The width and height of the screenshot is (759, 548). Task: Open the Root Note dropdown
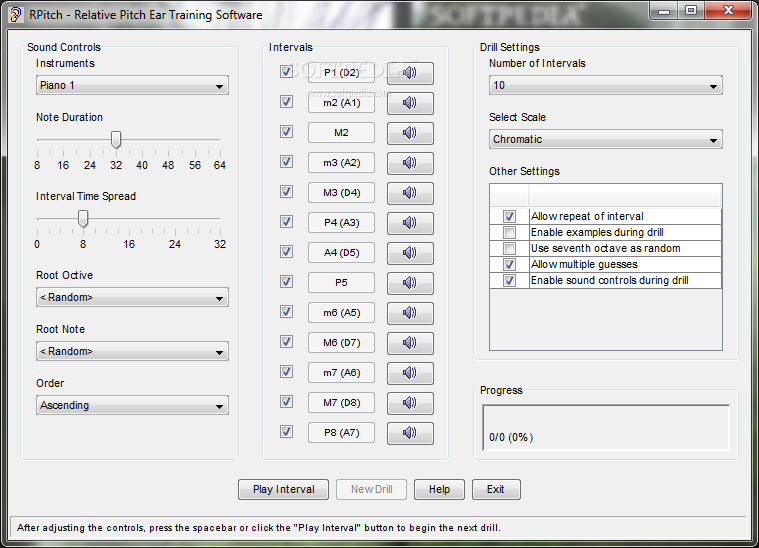(x=132, y=351)
